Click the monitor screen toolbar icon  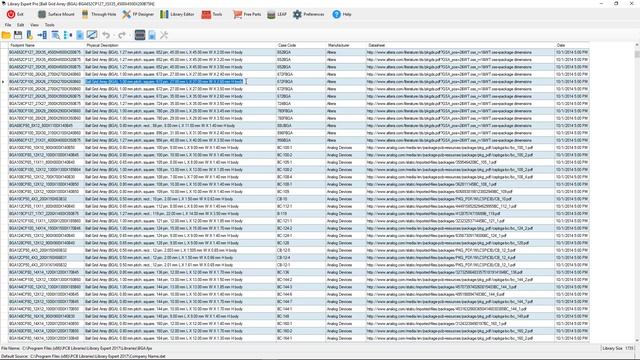(92, 35)
